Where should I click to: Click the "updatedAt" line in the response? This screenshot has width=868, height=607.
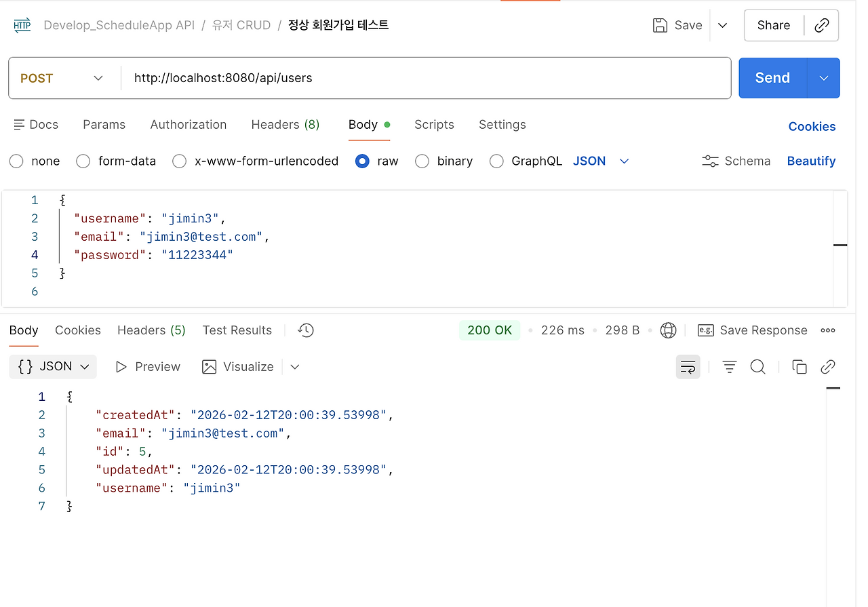(244, 470)
